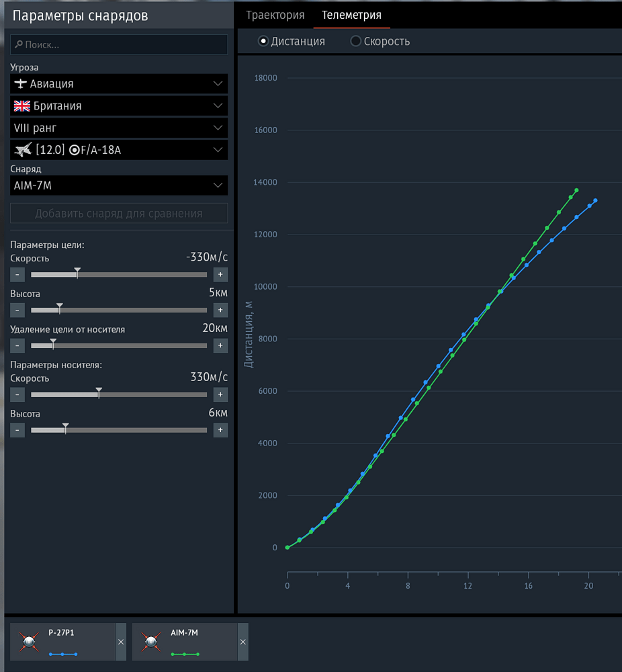Click the search magnifier icon
Viewport: 622px width, 672px height.
click(x=18, y=44)
